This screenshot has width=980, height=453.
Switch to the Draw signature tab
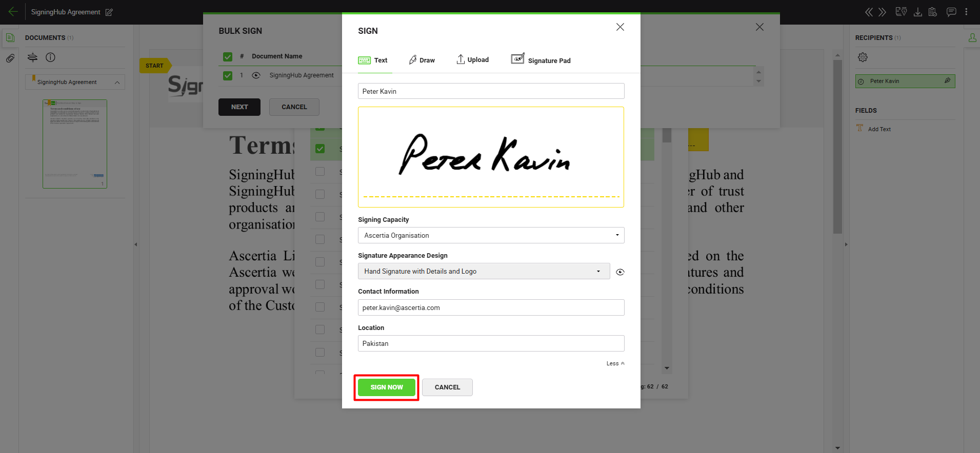click(422, 60)
